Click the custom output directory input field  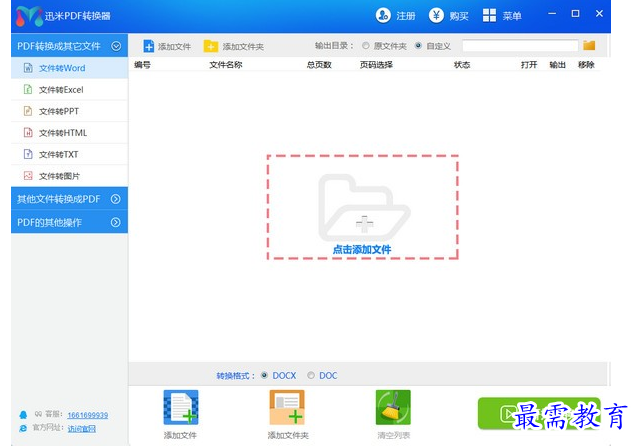(x=520, y=45)
